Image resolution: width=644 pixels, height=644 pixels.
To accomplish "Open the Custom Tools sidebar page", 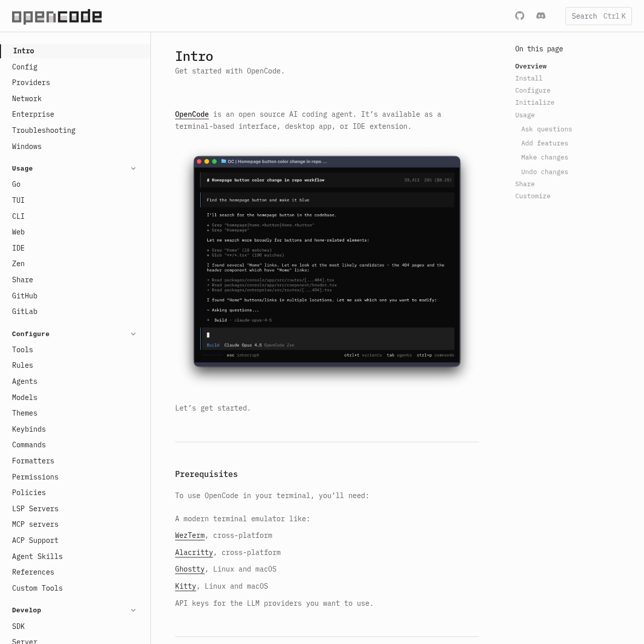I will (37, 588).
